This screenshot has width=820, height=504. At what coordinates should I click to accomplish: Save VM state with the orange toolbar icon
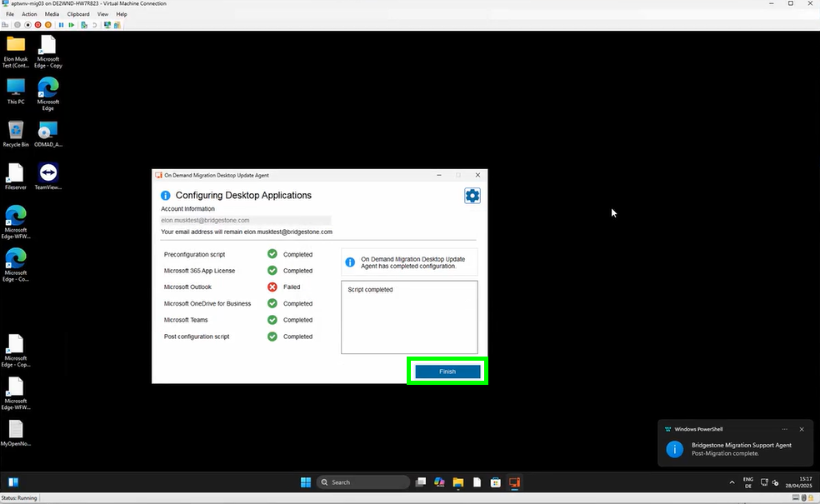click(48, 24)
